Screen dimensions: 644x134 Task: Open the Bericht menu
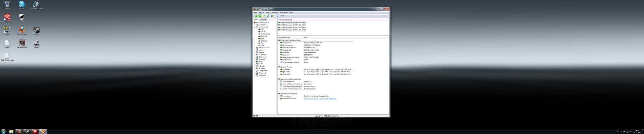tap(268, 12)
